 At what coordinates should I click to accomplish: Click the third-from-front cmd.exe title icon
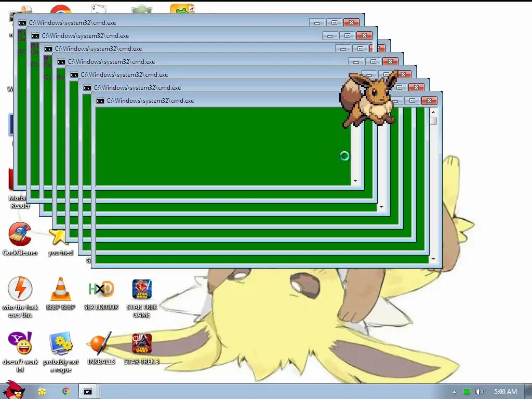[x=74, y=75]
